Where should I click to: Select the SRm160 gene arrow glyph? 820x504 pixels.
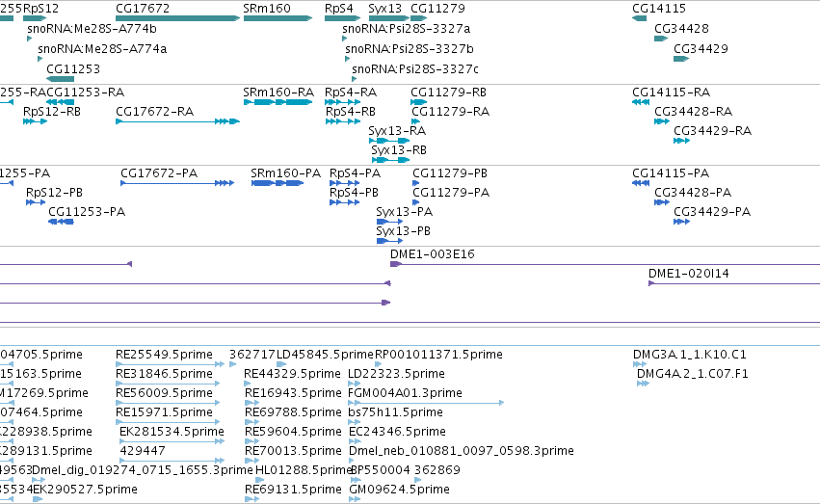(x=278, y=18)
